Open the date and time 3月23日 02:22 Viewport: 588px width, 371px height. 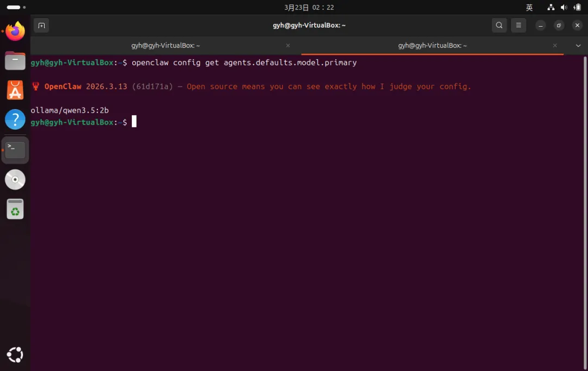[x=309, y=7]
